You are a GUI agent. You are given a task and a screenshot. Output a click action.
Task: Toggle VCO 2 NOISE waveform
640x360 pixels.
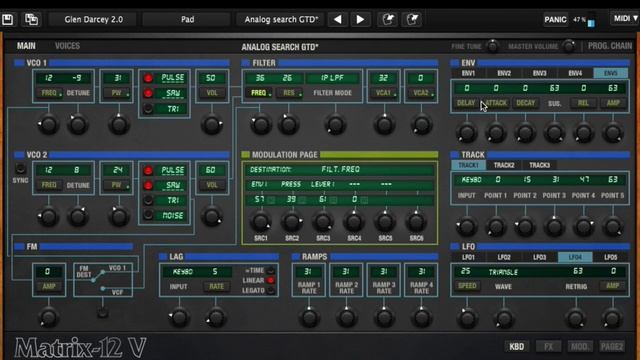(x=148, y=215)
